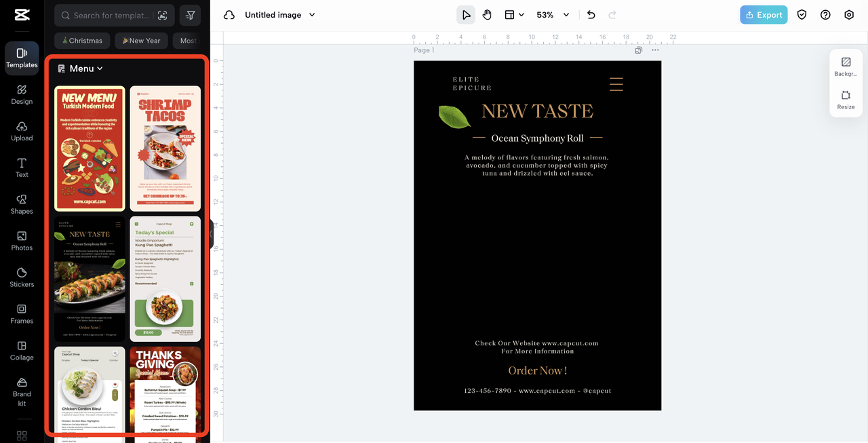Click the shield icon in the top bar

click(802, 15)
